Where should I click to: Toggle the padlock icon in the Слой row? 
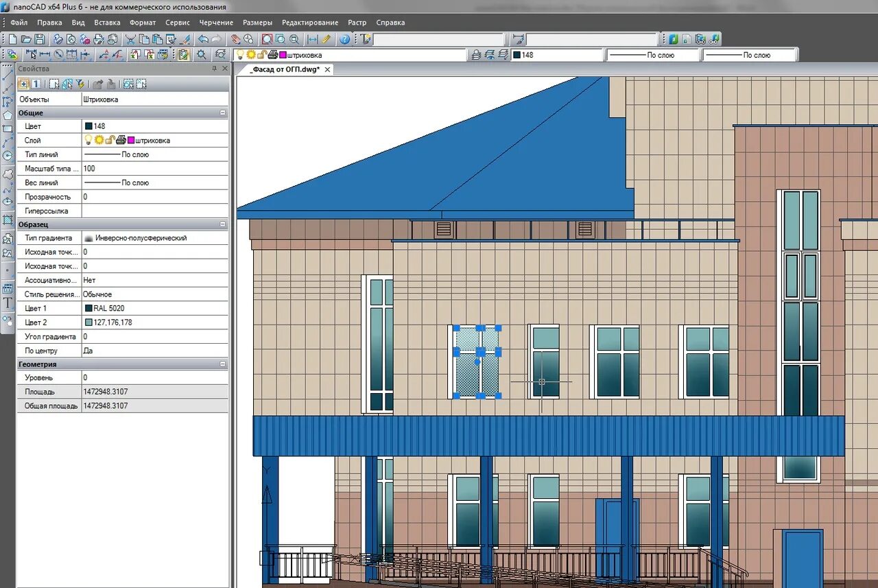(110, 140)
